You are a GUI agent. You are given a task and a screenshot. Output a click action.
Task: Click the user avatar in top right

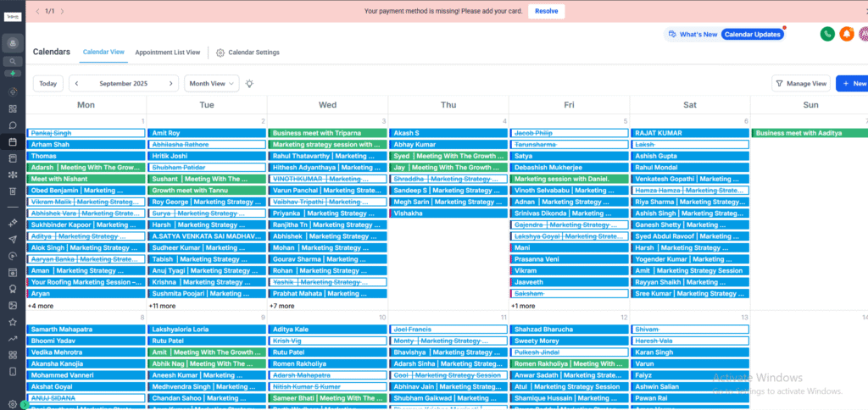(864, 34)
